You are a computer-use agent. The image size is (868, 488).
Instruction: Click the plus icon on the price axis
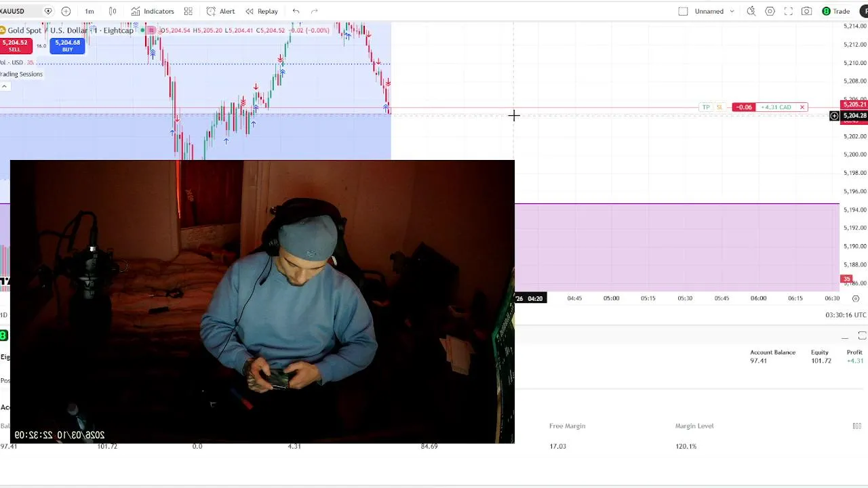pyautogui.click(x=834, y=116)
